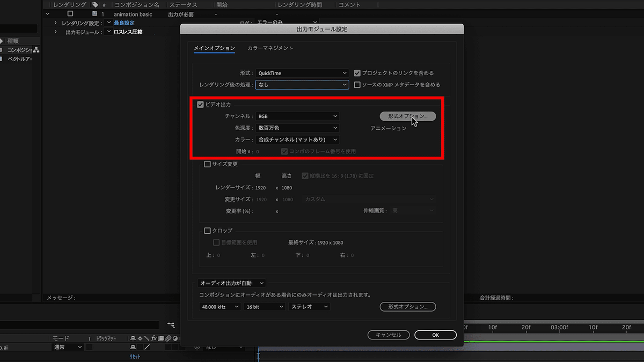Uncheck プロジェクトのリンクを含める
Viewport: 644px width, 362px height.
(x=357, y=73)
